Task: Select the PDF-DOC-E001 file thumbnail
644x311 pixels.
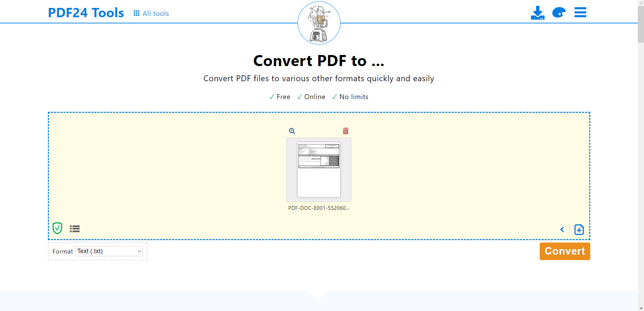Action: [x=319, y=170]
